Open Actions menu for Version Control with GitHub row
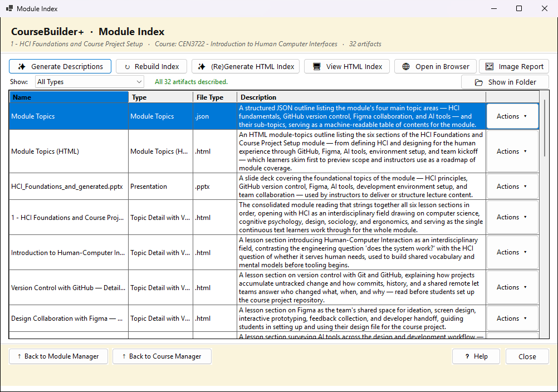The image size is (558, 392). 512,287
